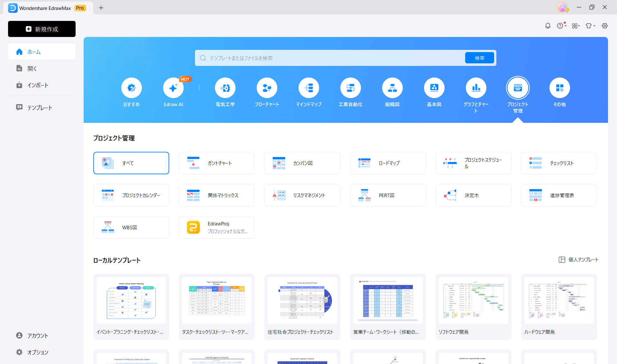Viewport: 617px width, 364px height.
Task: Select the Wondershare EdrawMax tab
Action: (x=48, y=8)
